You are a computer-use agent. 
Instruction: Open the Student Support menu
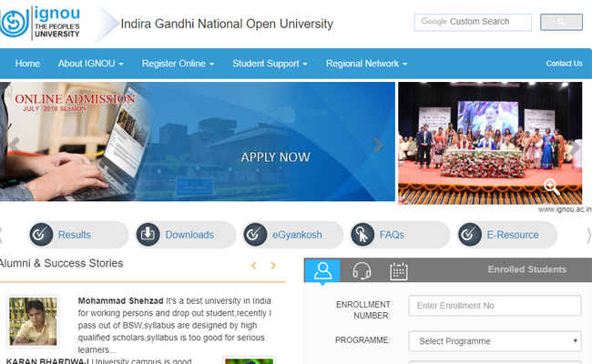[x=270, y=64]
